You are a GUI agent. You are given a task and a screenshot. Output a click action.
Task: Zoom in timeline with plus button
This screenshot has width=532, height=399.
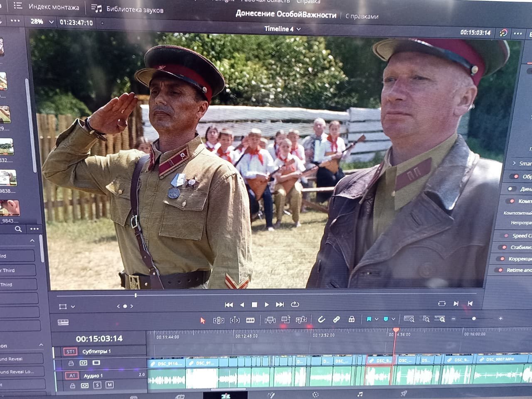[x=500, y=318]
